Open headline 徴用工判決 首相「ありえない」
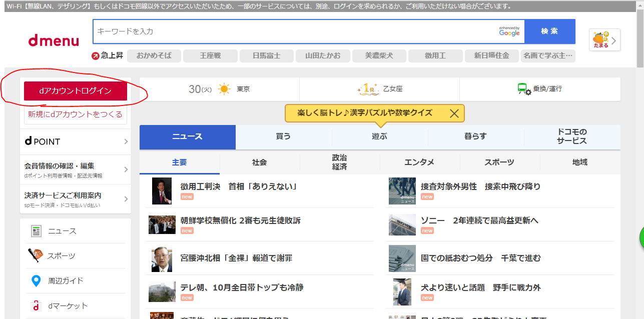The width and height of the screenshot is (644, 319). click(x=239, y=186)
